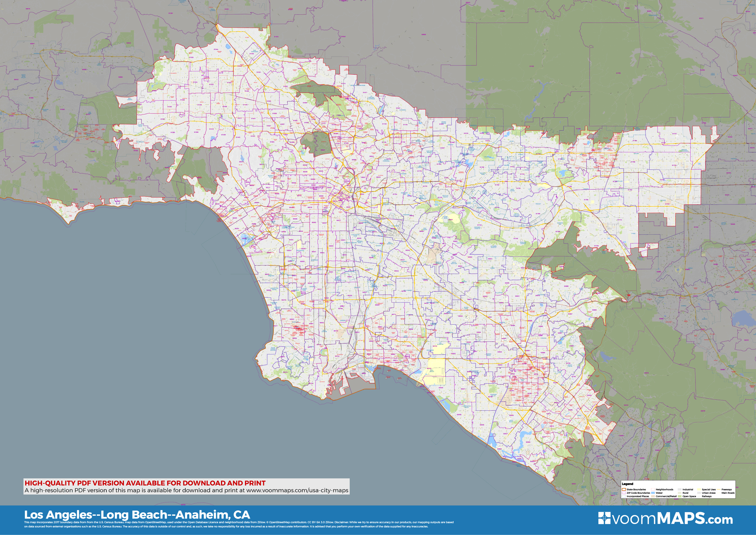
Task: Click the Open Space legend swatch
Action: click(x=680, y=497)
